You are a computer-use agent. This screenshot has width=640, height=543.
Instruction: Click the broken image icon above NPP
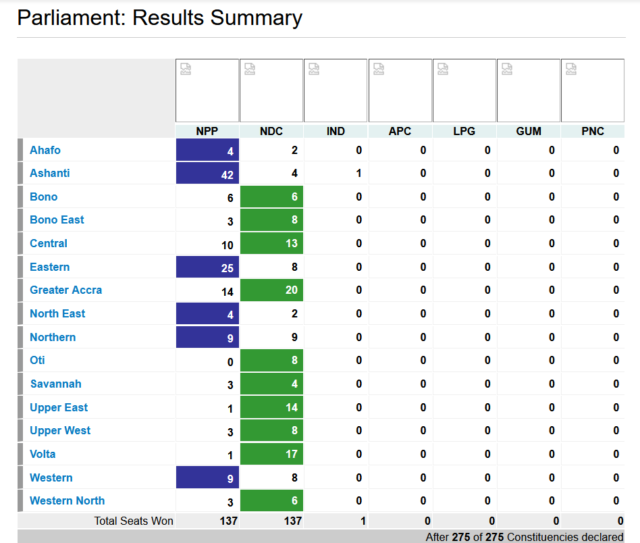(186, 69)
